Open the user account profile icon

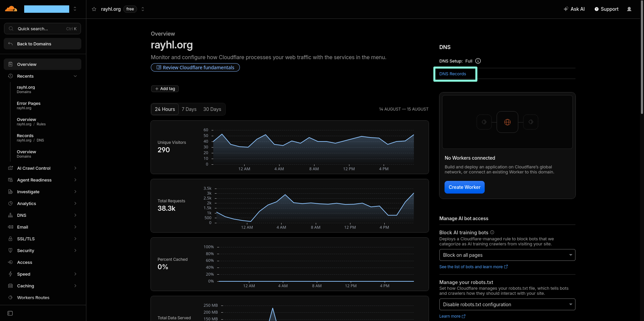click(x=629, y=9)
